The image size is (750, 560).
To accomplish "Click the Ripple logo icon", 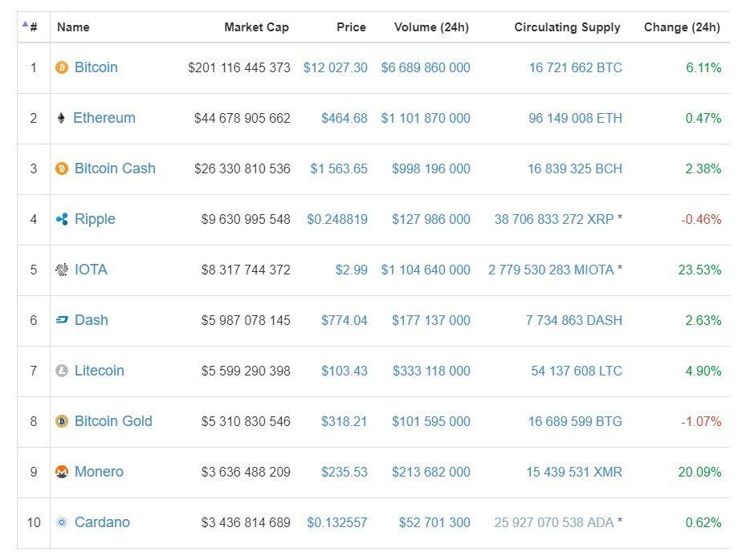I will pos(62,220).
